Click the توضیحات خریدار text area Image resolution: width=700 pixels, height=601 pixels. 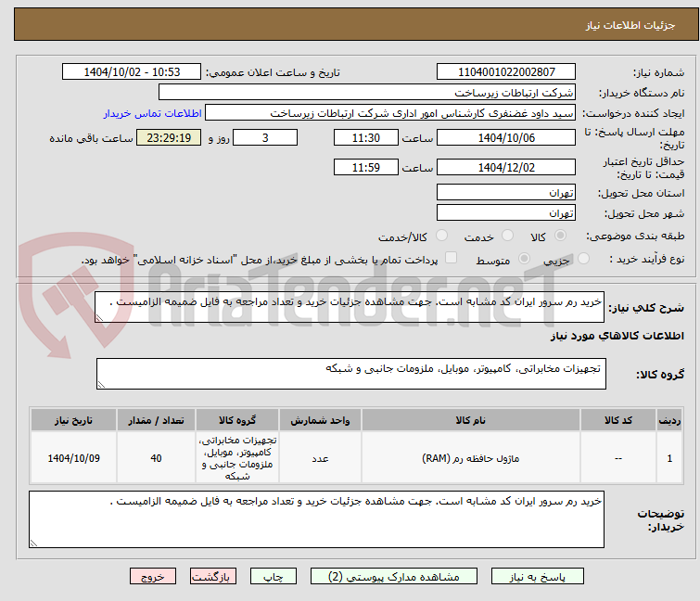[316, 519]
